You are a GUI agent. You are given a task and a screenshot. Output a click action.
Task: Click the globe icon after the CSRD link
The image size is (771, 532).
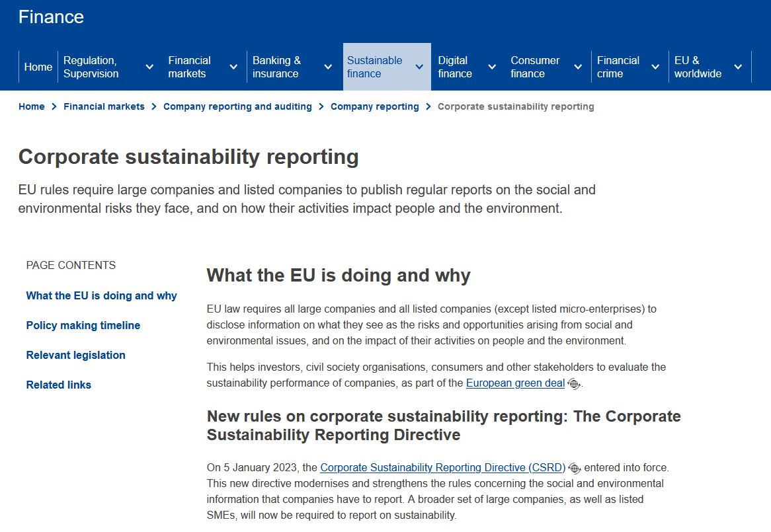(x=575, y=468)
